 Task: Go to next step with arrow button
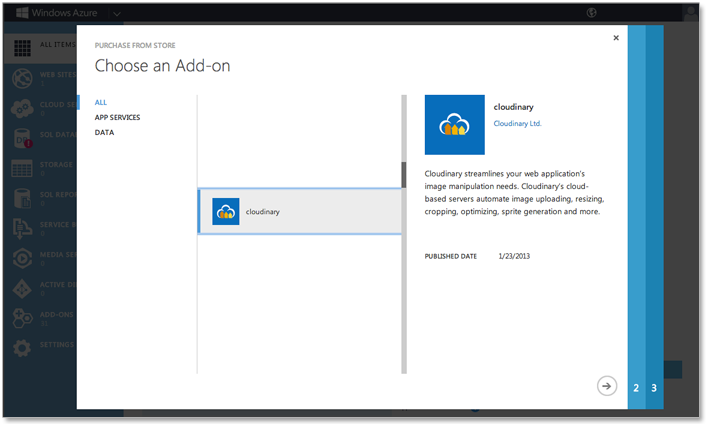607,386
